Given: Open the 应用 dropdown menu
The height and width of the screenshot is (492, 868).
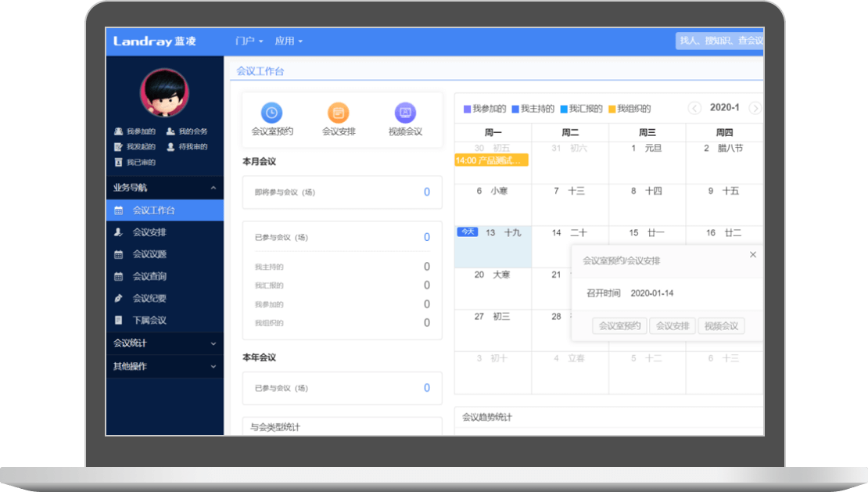Looking at the screenshot, I should point(289,41).
